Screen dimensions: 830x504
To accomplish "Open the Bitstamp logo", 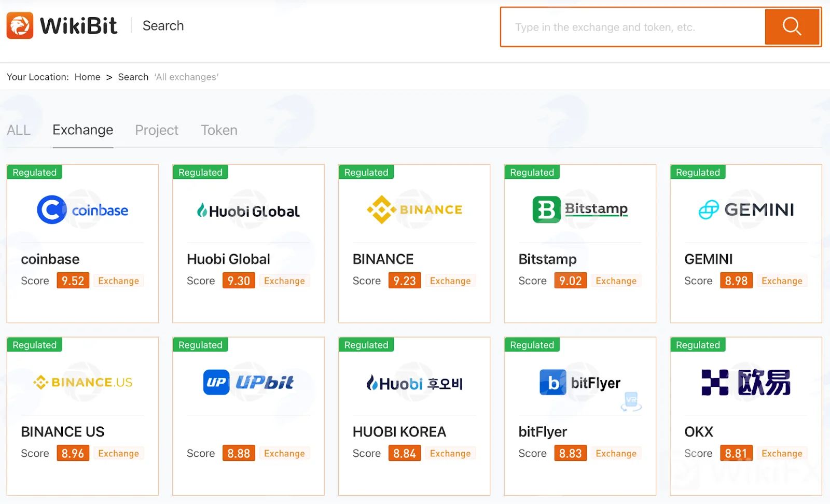I will pos(580,209).
